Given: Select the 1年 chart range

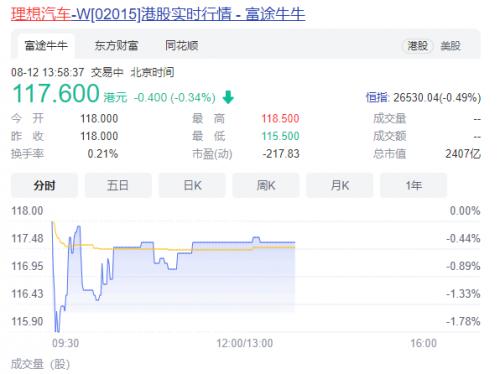Looking at the screenshot, I should [x=413, y=185].
